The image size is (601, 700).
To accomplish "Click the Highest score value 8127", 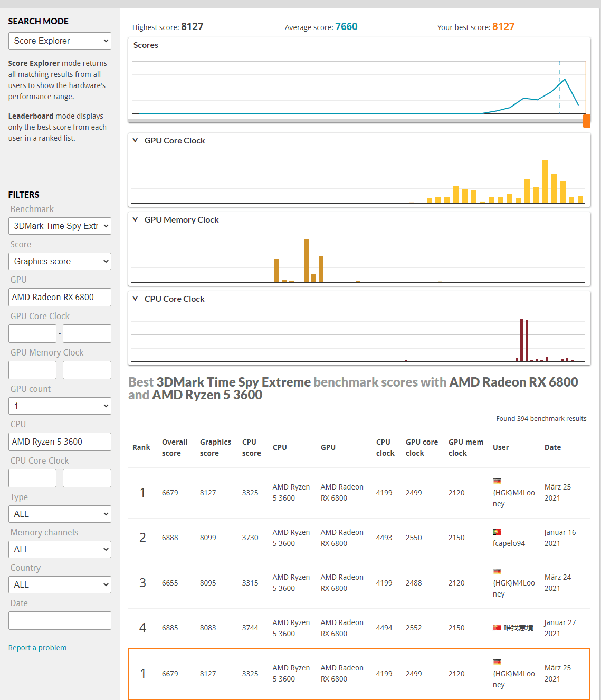I will 192,26.
